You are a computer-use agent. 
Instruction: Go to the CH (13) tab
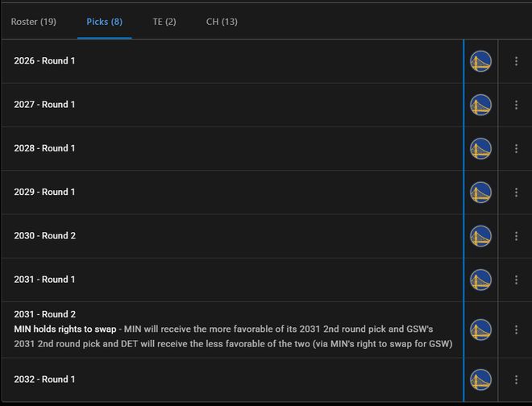[222, 22]
